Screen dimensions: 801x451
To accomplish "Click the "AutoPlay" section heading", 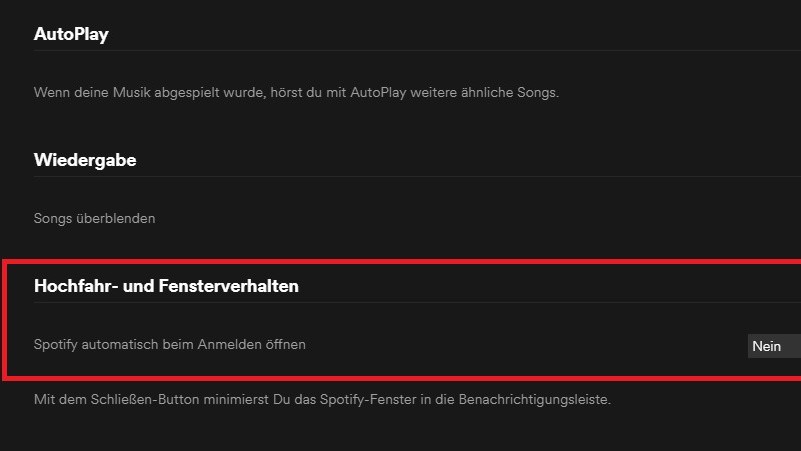I will 71,34.
